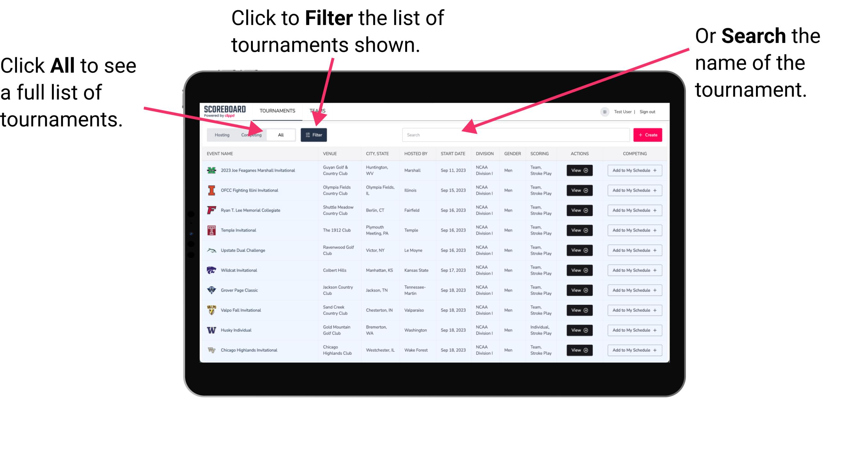This screenshot has height=467, width=868.
Task: Select the Hosting toggle tab
Action: (221, 134)
